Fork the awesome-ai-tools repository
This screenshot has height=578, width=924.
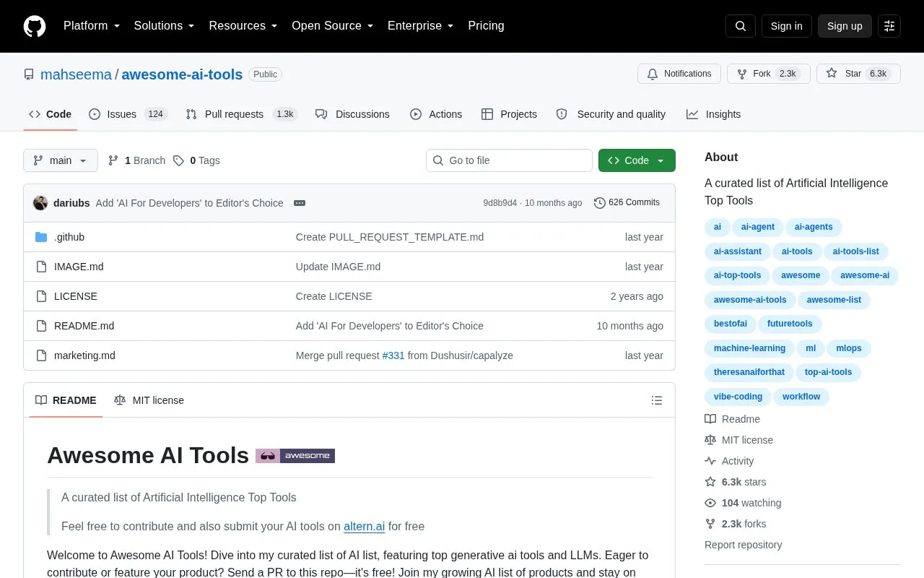coord(768,74)
